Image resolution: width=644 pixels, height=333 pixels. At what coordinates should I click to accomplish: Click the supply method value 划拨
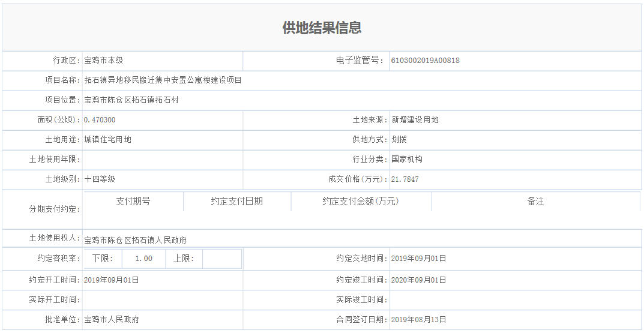[x=399, y=140]
